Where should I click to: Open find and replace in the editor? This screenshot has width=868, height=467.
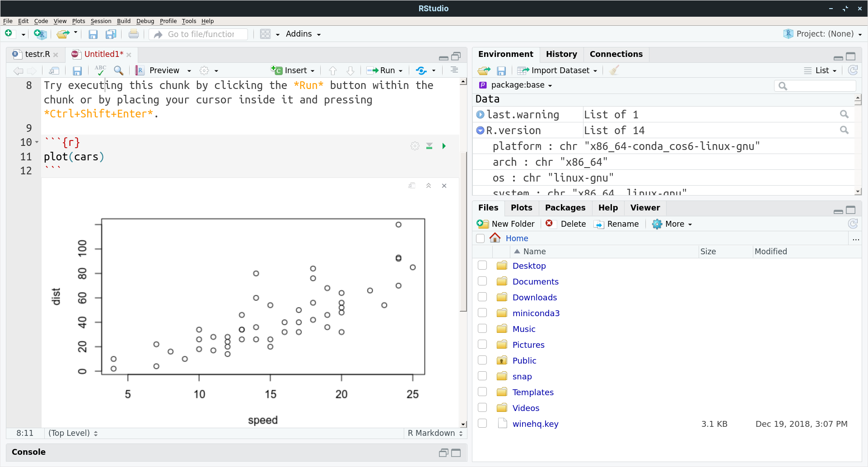click(x=118, y=70)
